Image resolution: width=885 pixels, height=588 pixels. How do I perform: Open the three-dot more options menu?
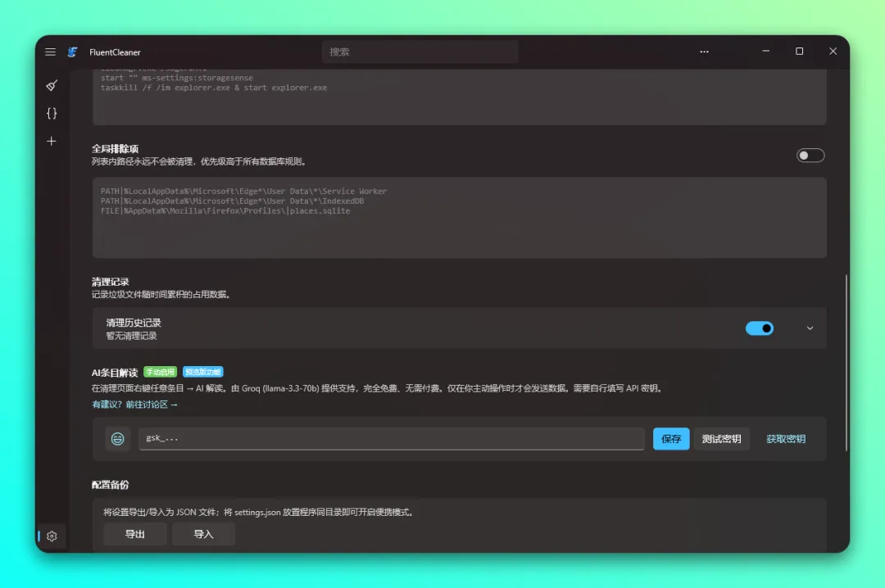coord(704,52)
